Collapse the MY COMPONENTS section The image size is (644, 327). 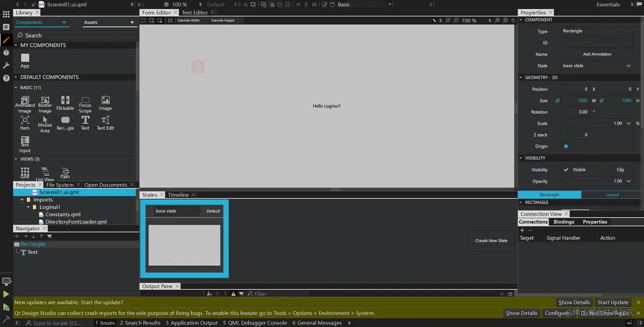tap(16, 45)
